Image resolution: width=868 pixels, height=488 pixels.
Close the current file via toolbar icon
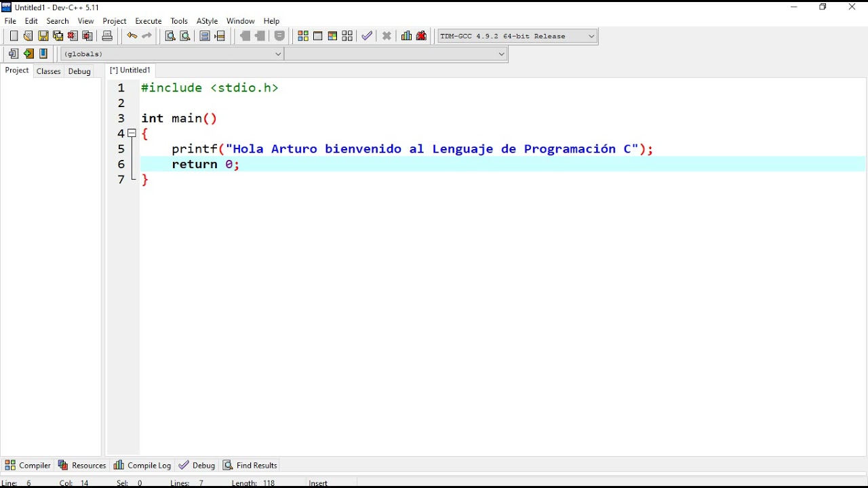(73, 36)
